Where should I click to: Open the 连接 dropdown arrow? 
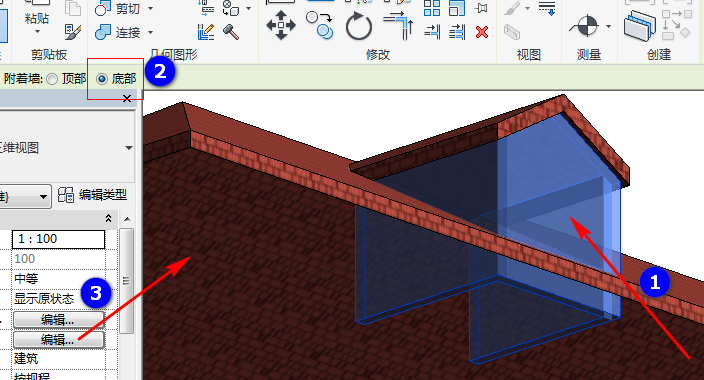pos(150,32)
